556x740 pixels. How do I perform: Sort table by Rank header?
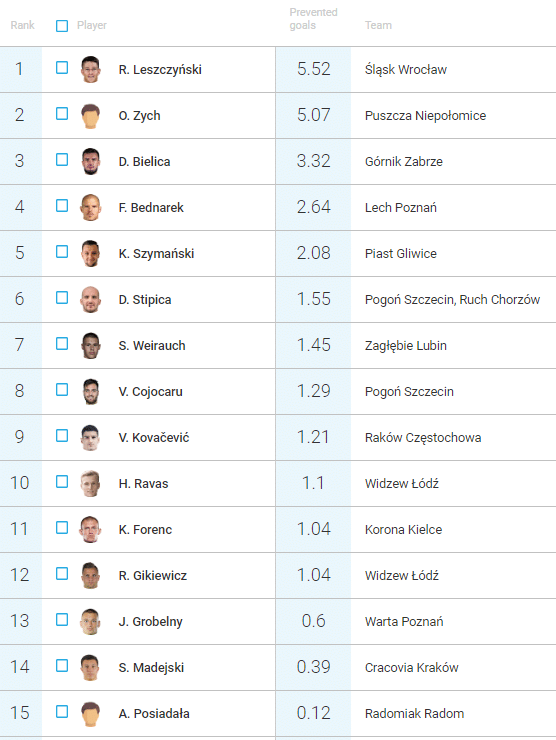[x=22, y=25]
